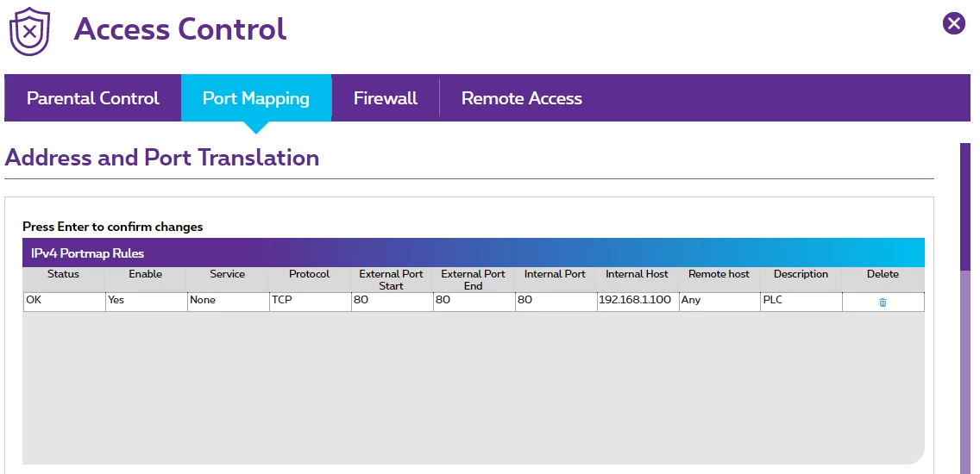Click the IPv4 Portmap Rules header bar
Image resolution: width=980 pixels, height=474 pixels.
coord(473,253)
